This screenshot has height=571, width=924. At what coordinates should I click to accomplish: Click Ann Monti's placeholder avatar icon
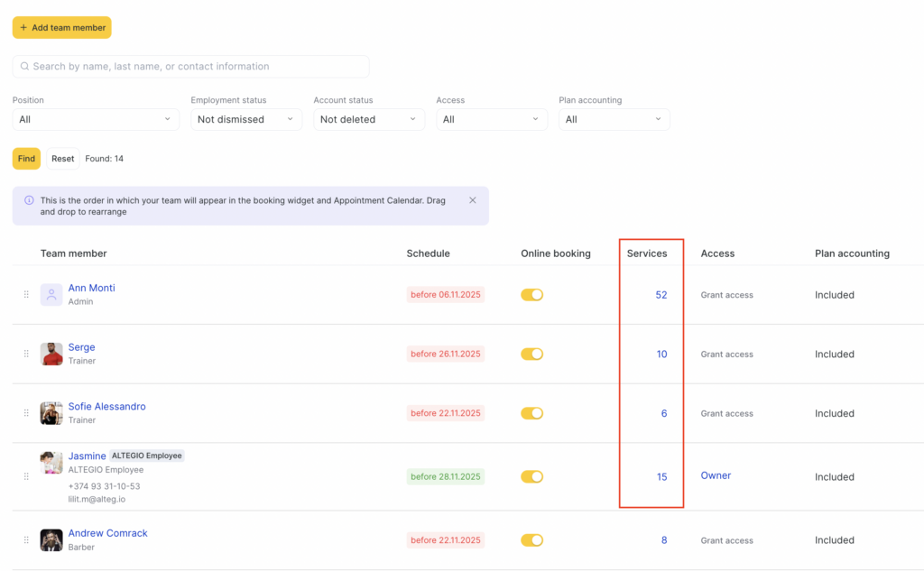coord(51,295)
